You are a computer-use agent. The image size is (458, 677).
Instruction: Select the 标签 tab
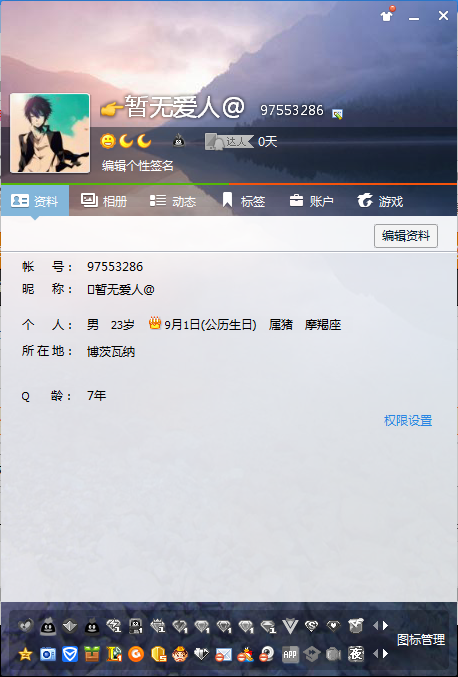click(243, 201)
